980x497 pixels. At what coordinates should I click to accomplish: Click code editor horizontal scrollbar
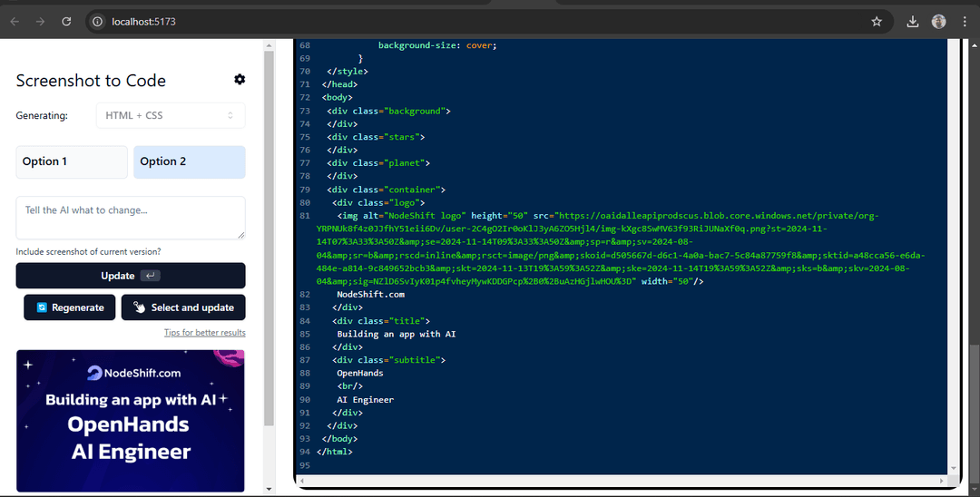click(x=622, y=481)
